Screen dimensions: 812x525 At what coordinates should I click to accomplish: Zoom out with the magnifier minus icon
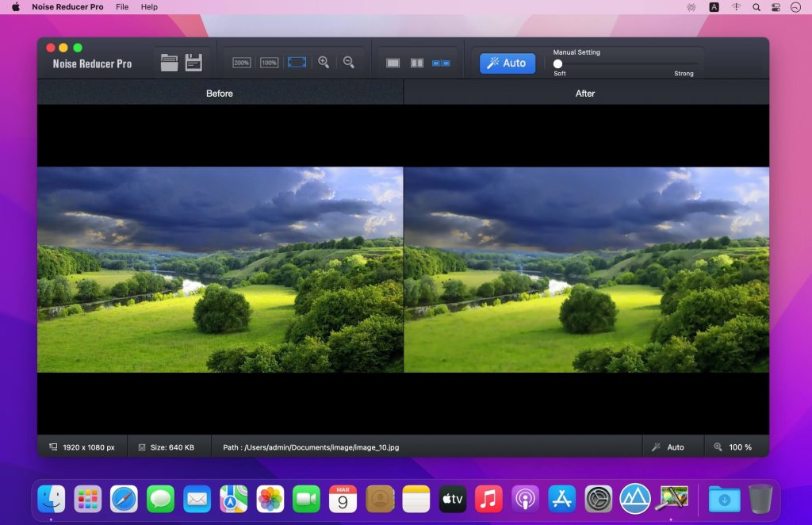(x=349, y=63)
